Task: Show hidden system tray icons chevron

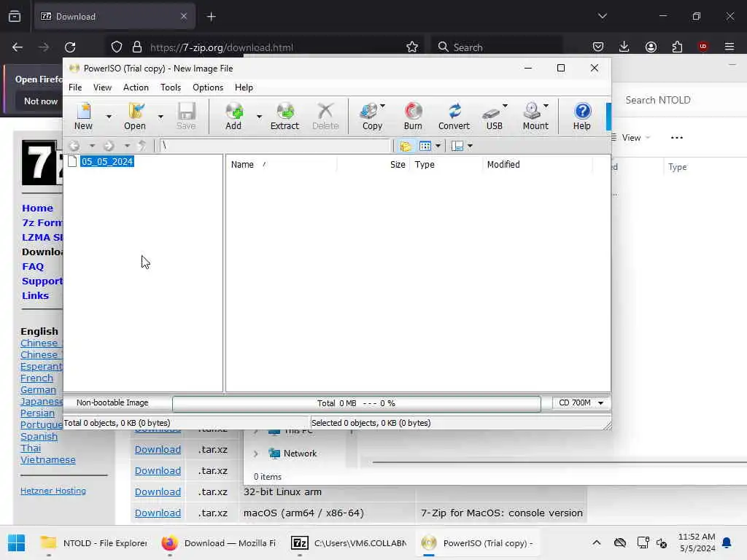Action: click(597, 542)
